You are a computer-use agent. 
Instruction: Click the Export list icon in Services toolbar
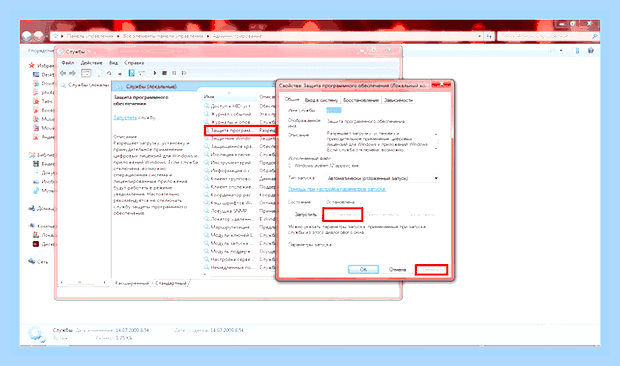click(119, 73)
